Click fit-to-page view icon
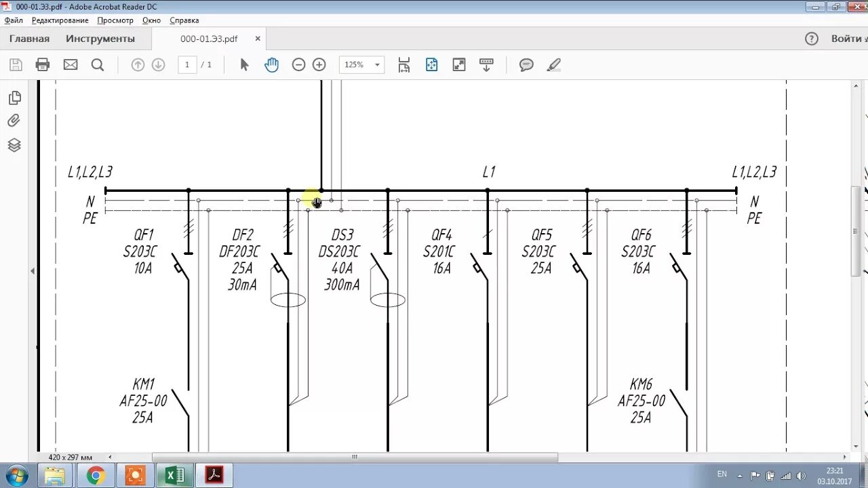The width and height of the screenshot is (868, 488). [432, 65]
